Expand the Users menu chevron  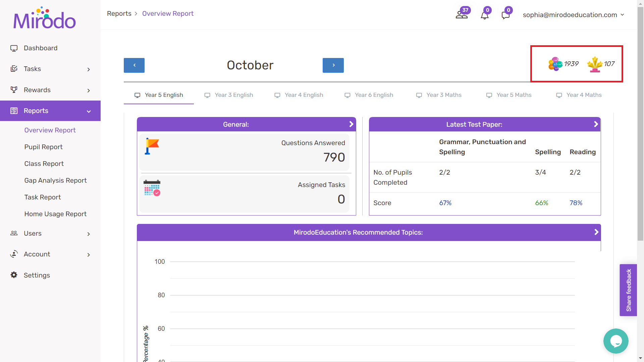[x=89, y=234]
